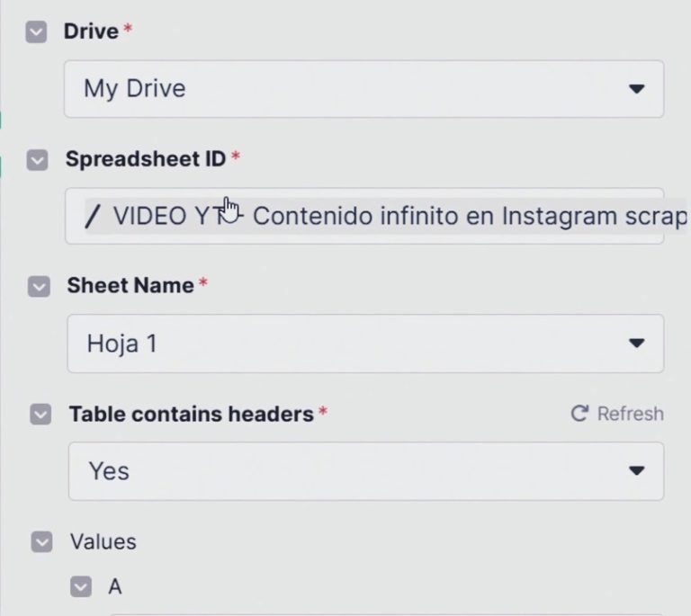Click the Drive field label
Viewport: 691px width, 616px height.
click(x=91, y=31)
